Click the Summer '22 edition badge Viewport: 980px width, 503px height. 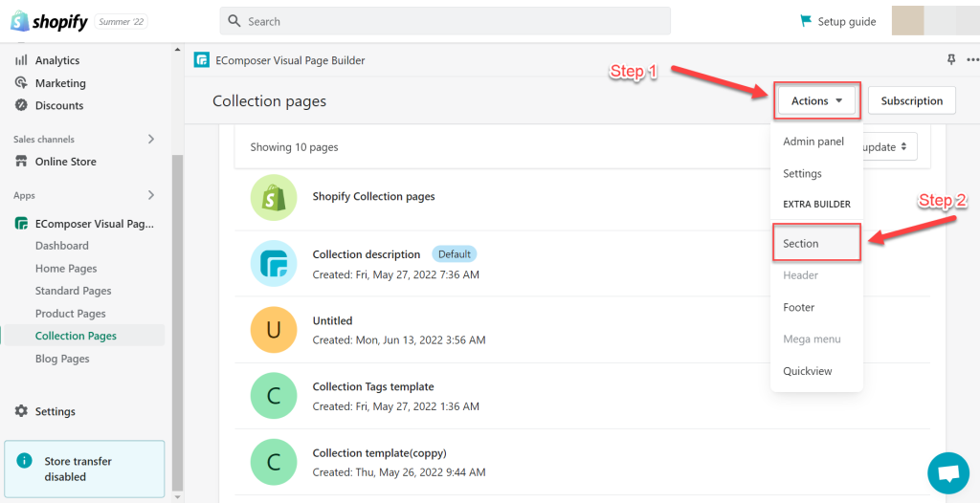pos(122,22)
